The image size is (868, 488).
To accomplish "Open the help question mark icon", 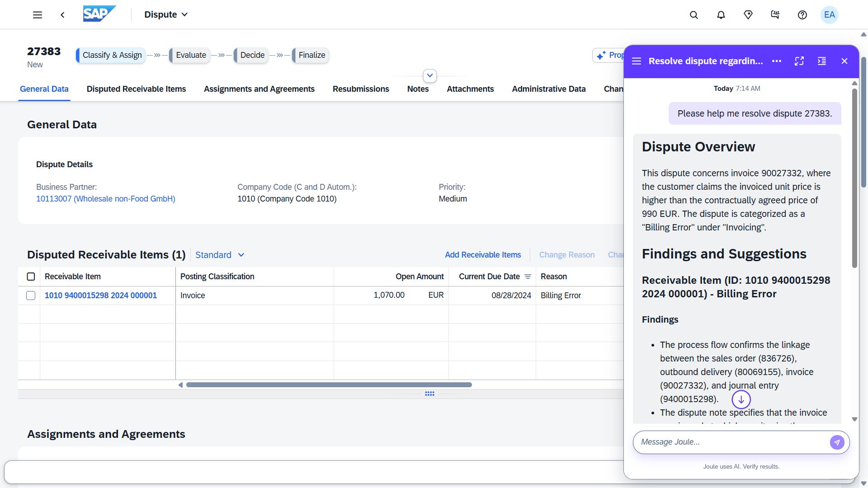I will click(802, 15).
